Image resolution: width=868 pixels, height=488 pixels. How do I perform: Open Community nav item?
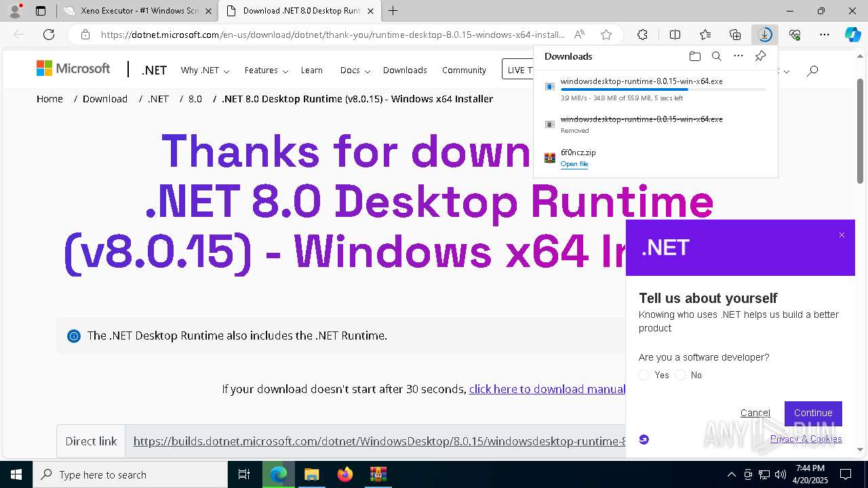pos(464,70)
